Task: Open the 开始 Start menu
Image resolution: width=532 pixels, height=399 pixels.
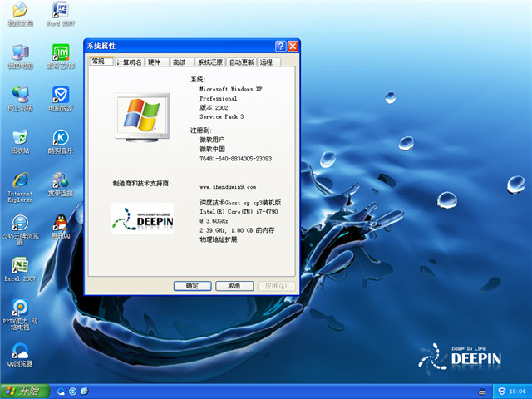Action: click(x=25, y=392)
